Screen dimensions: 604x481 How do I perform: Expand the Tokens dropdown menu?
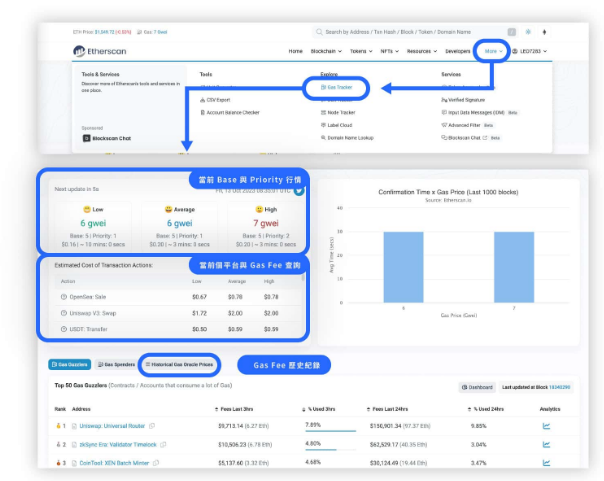pyautogui.click(x=361, y=51)
